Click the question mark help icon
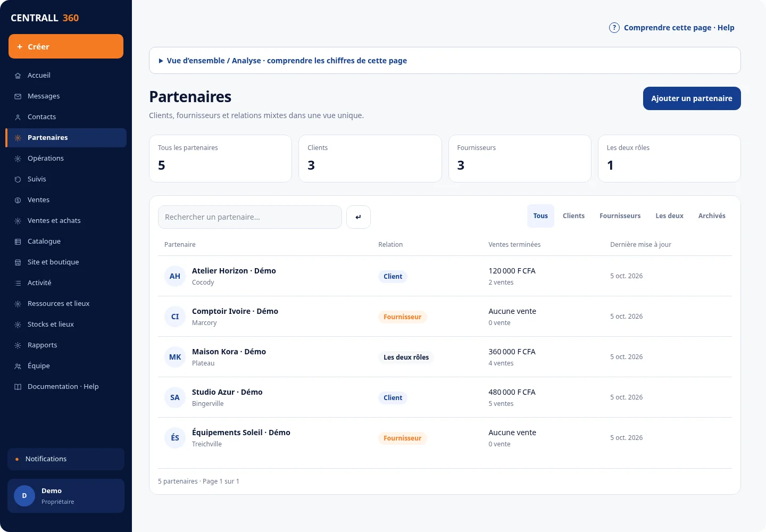The width and height of the screenshot is (766, 532). coord(614,28)
